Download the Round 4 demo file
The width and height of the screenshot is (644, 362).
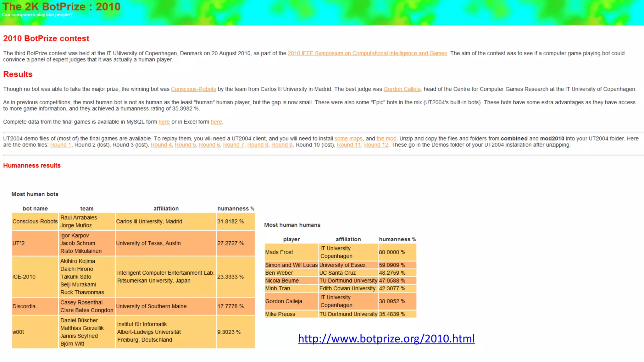(161, 145)
